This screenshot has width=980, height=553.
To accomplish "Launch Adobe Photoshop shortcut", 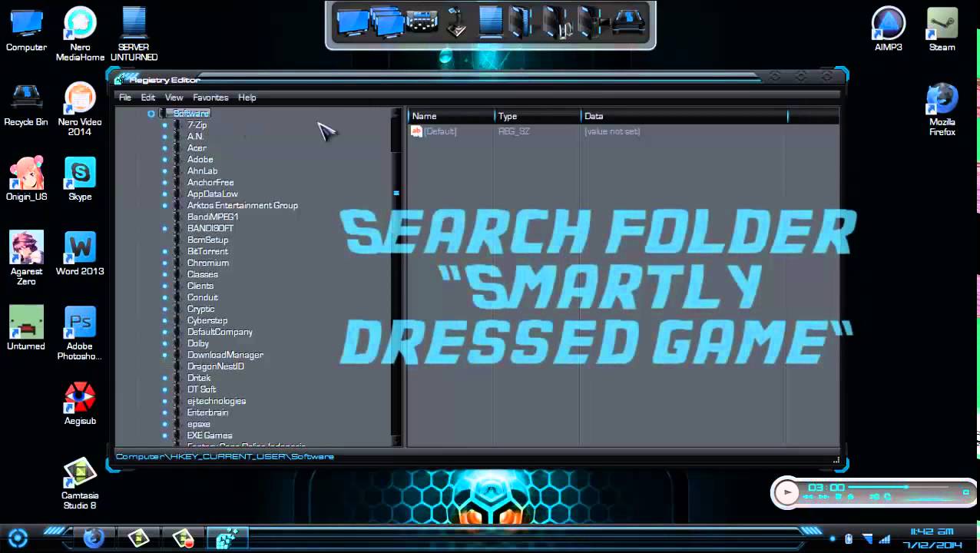I will point(80,333).
